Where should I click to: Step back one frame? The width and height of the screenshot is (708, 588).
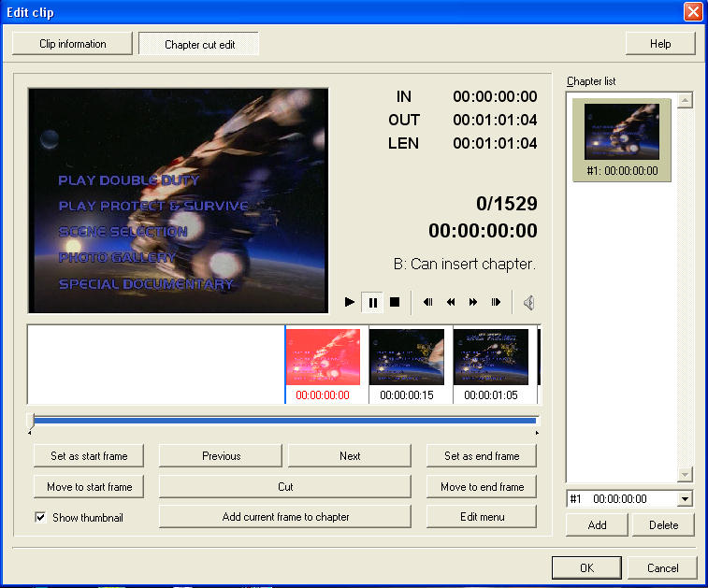click(427, 302)
